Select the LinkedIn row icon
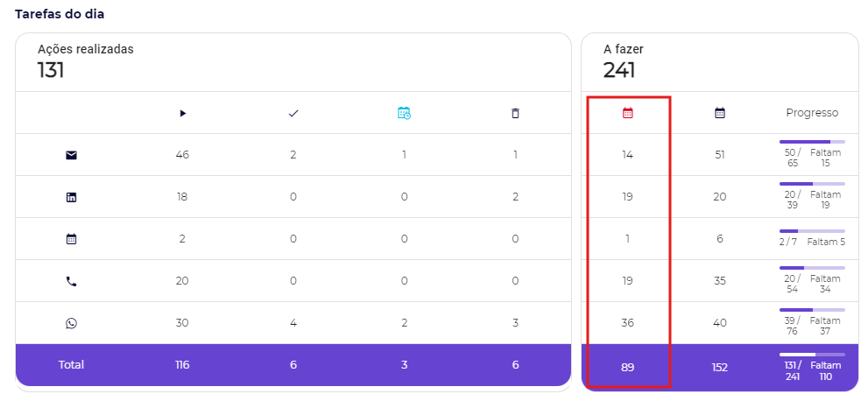This screenshot has width=868, height=401. [72, 197]
